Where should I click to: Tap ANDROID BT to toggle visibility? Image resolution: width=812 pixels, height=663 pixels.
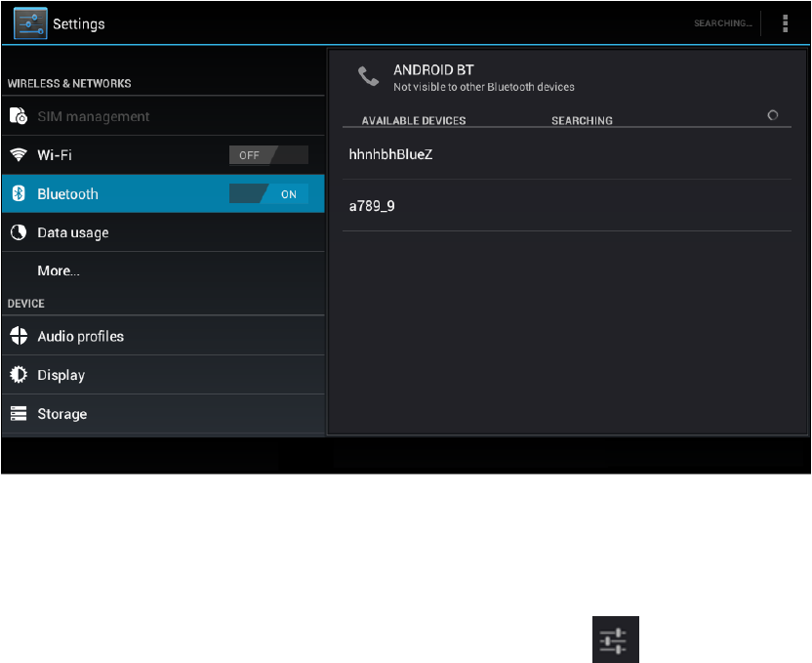(x=566, y=78)
